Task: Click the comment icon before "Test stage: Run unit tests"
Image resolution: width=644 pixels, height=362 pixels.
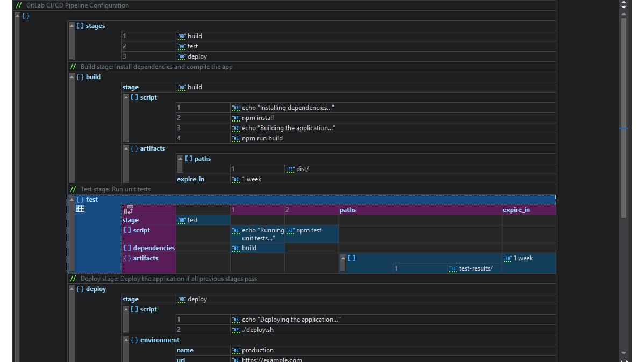Action: click(x=73, y=189)
